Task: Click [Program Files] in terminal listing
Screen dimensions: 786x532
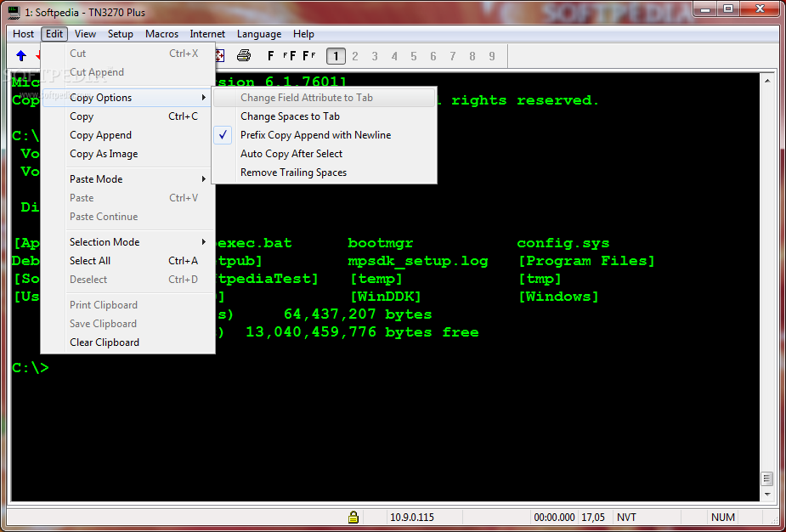Action: [x=586, y=261]
